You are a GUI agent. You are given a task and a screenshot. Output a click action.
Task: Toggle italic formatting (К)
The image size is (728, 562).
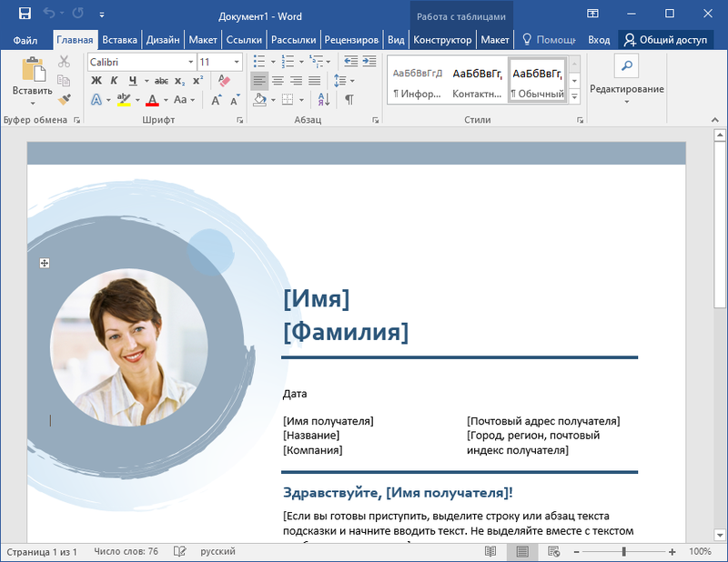114,80
